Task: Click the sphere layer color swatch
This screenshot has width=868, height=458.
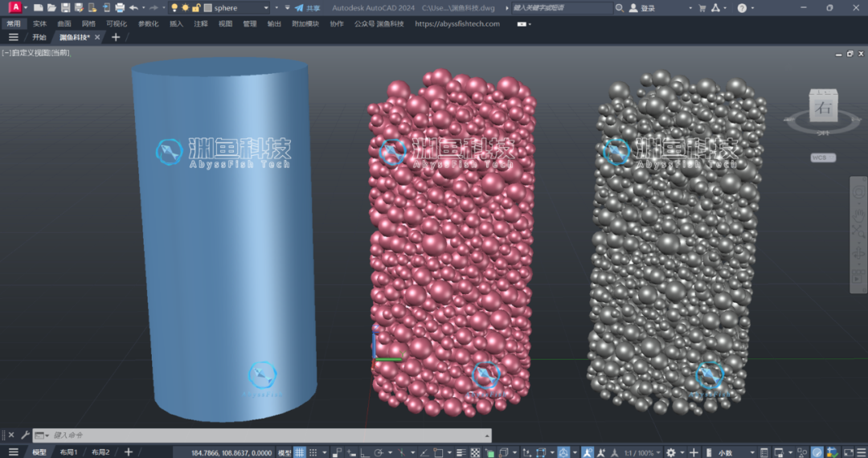Action: coord(207,8)
